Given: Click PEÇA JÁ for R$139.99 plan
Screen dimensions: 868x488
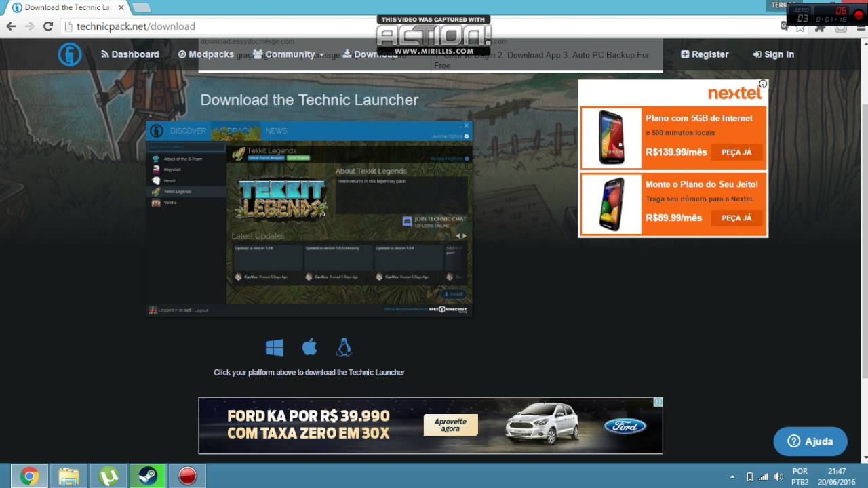Looking at the screenshot, I should point(736,152).
